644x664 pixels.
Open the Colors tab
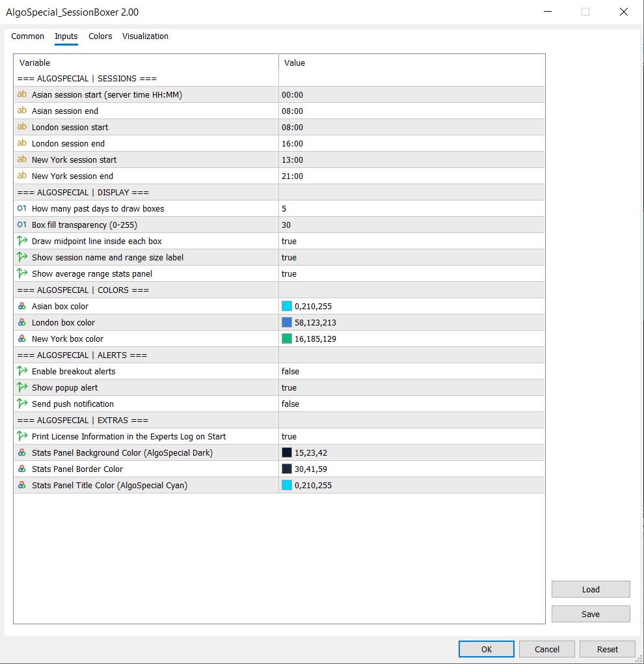[x=100, y=36]
